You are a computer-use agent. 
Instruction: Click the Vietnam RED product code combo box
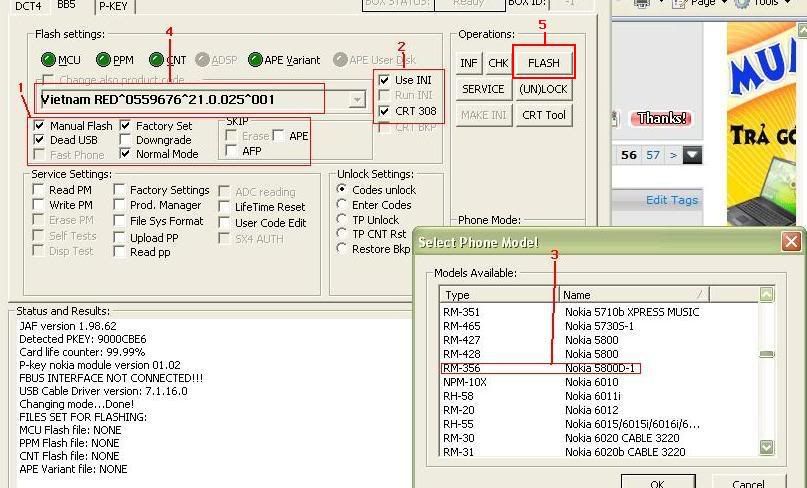pos(202,99)
